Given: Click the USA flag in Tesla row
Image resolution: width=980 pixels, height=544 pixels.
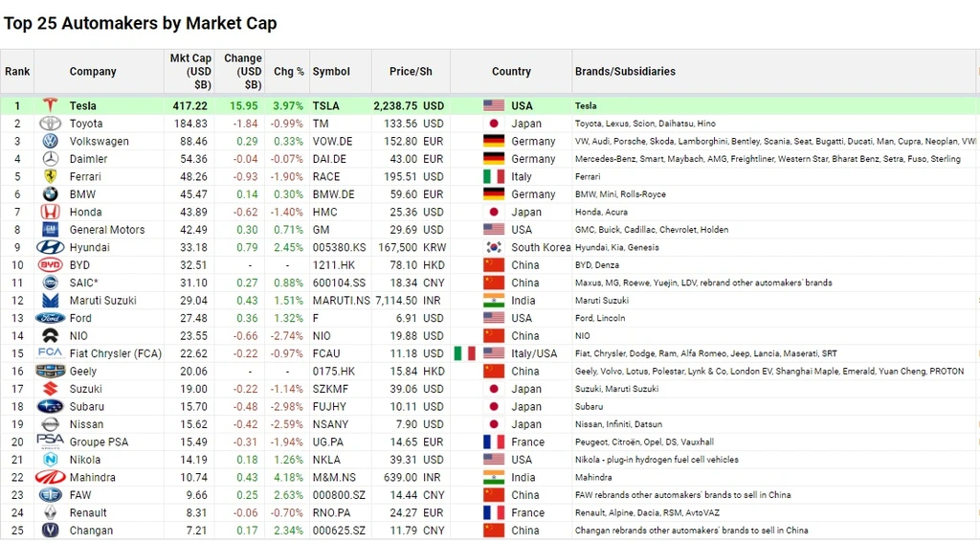Looking at the screenshot, I should 494,105.
